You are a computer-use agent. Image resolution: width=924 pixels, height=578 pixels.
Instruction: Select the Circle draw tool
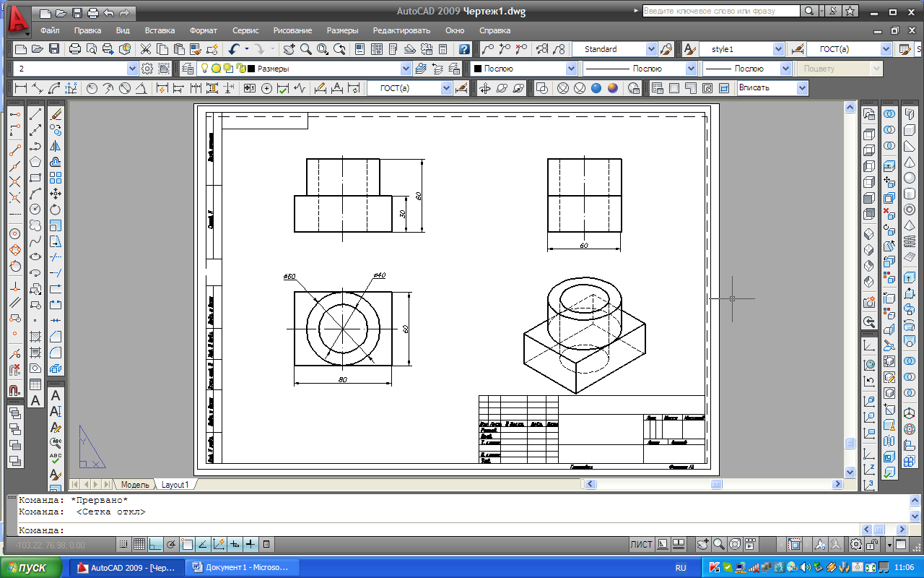tap(35, 210)
